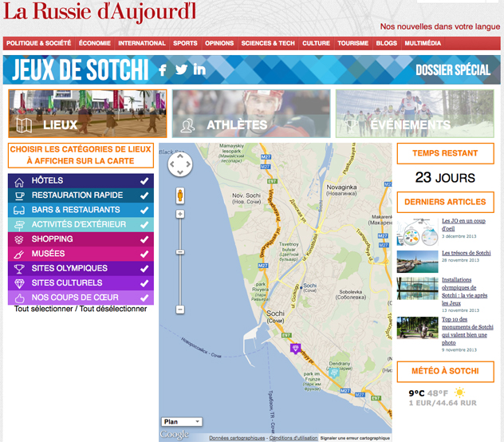Open article Les JO en un coup d'œil

[x=463, y=224]
